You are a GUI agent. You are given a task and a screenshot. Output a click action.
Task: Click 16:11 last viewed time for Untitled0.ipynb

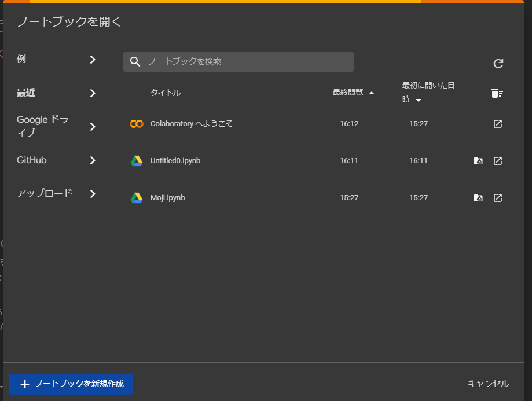tap(349, 160)
